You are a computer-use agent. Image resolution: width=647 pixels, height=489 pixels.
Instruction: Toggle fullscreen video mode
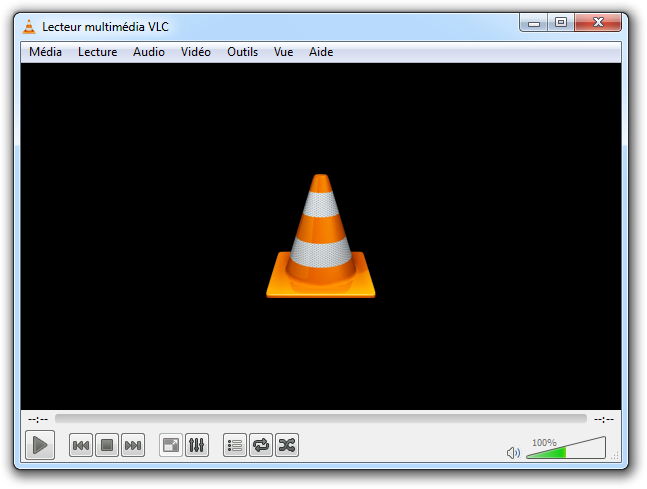click(171, 445)
